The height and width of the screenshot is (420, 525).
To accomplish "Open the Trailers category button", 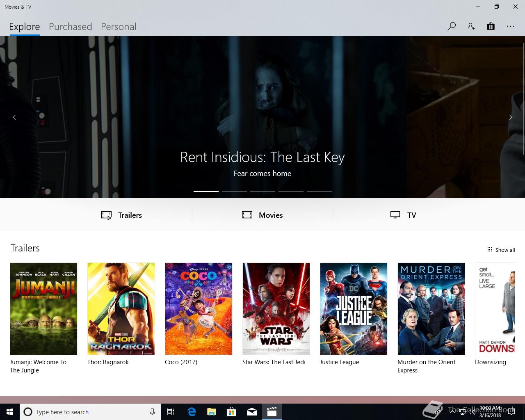I will coord(122,215).
